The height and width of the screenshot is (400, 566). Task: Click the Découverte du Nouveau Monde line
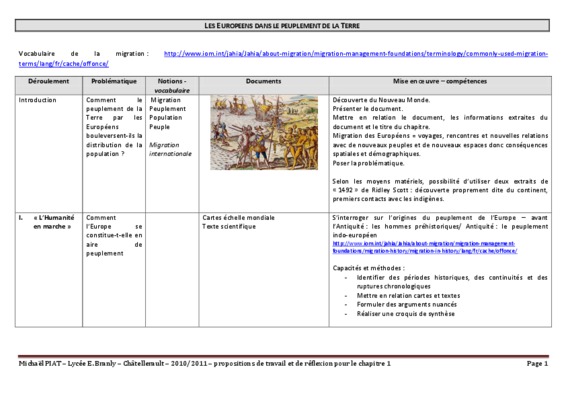[x=381, y=100]
